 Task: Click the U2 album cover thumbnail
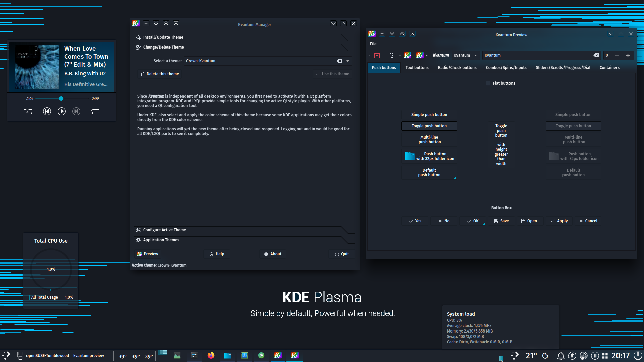click(x=37, y=67)
